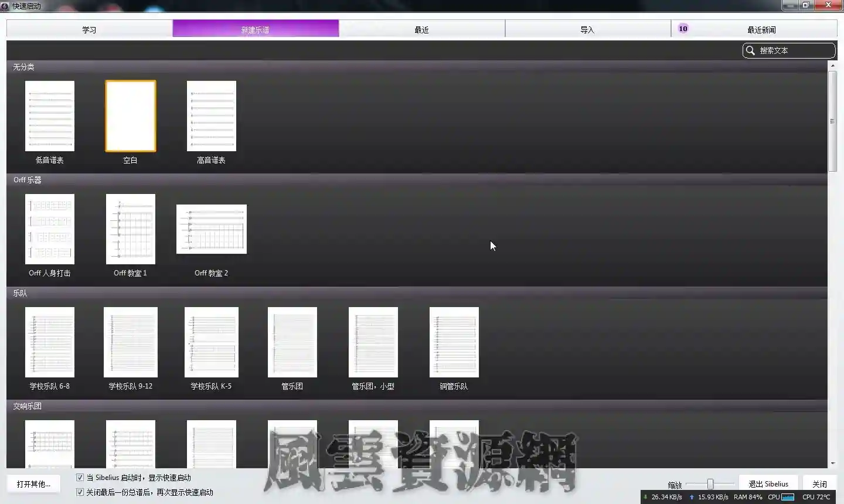Click the 交响乐团 category header
The image size is (844, 504).
pos(417,406)
